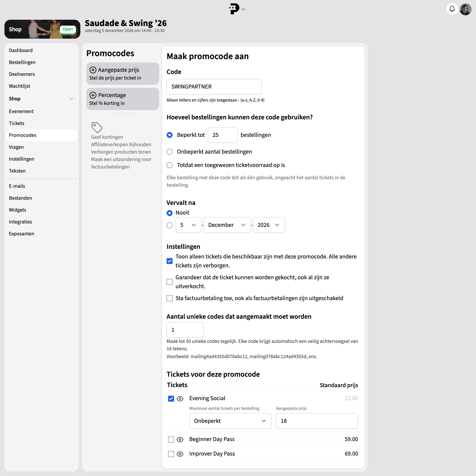
Task: Expand the chevron next to the P logo
Action: pos(243,9)
